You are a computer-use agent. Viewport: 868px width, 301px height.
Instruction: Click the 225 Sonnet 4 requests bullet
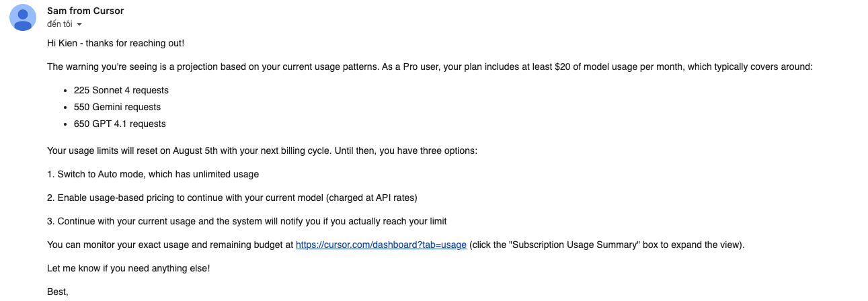tap(121, 90)
